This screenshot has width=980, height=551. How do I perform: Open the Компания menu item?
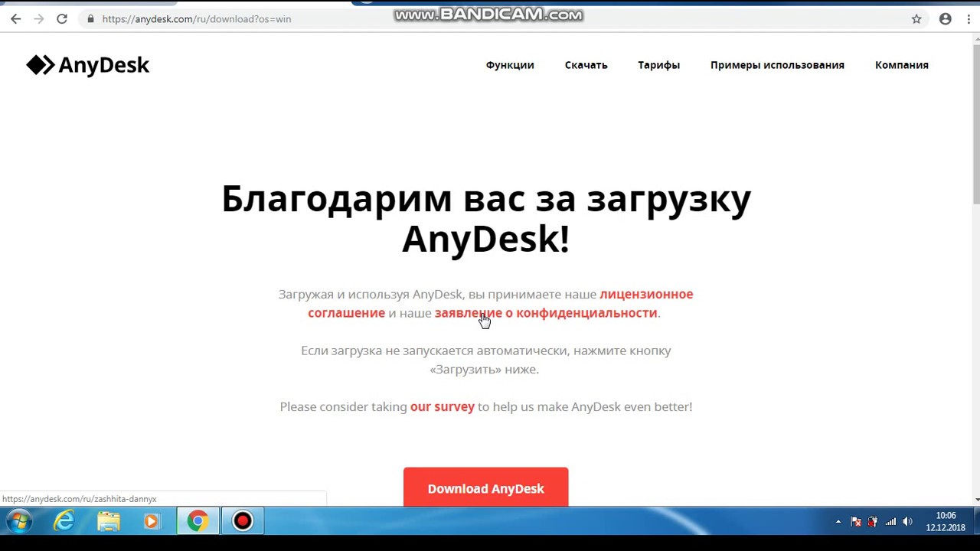click(902, 65)
